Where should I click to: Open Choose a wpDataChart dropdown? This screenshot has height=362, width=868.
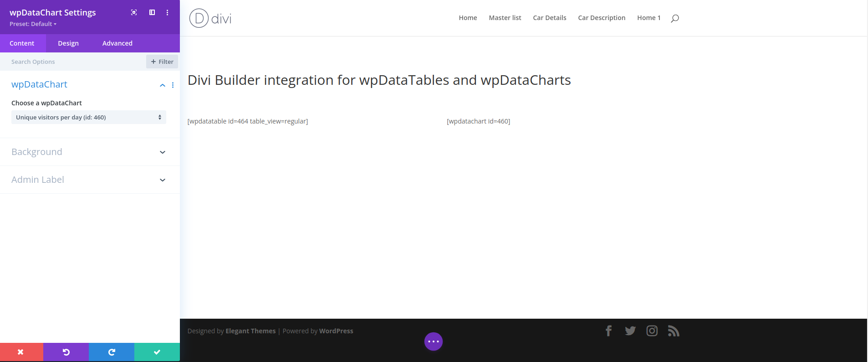(89, 117)
